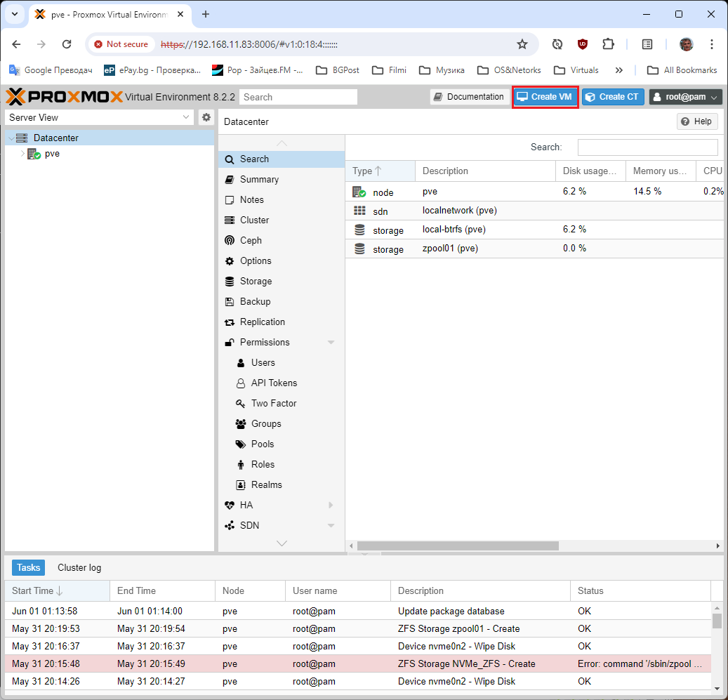Open the Notes section
Image resolution: width=728 pixels, height=700 pixels.
pyautogui.click(x=282, y=200)
